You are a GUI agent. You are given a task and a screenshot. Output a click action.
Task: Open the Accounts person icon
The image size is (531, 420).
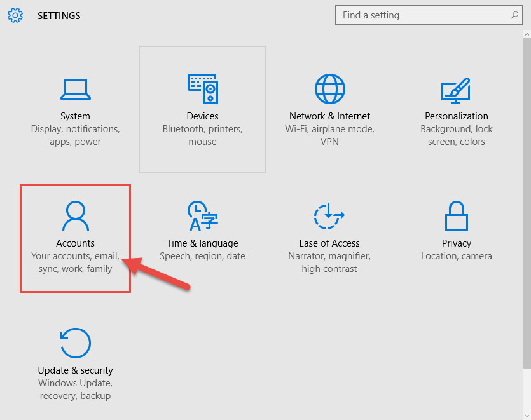pos(76,216)
